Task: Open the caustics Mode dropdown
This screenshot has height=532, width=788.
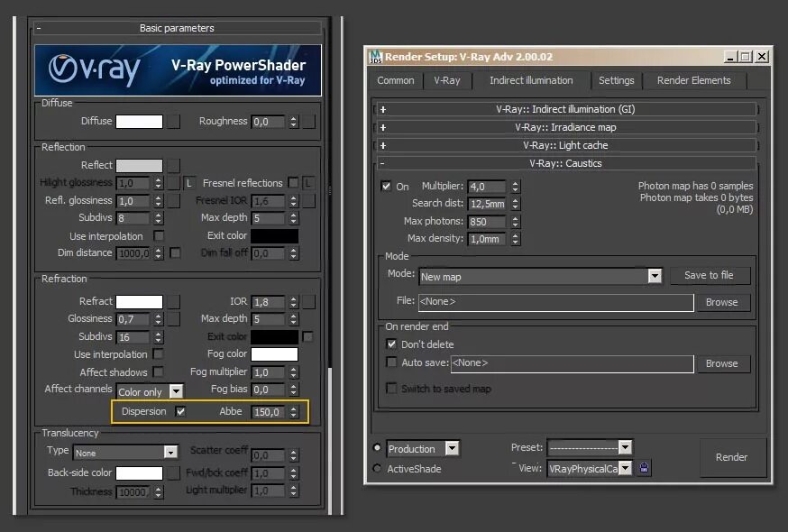Action: click(541, 276)
